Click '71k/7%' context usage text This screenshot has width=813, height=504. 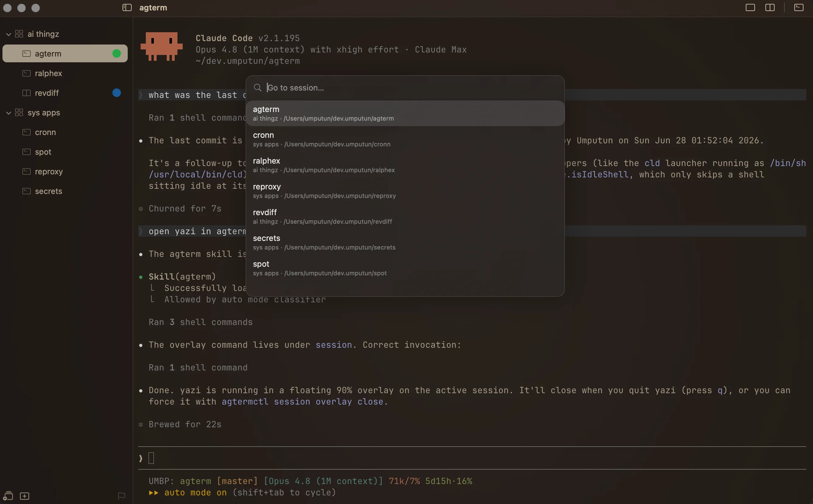404,481
